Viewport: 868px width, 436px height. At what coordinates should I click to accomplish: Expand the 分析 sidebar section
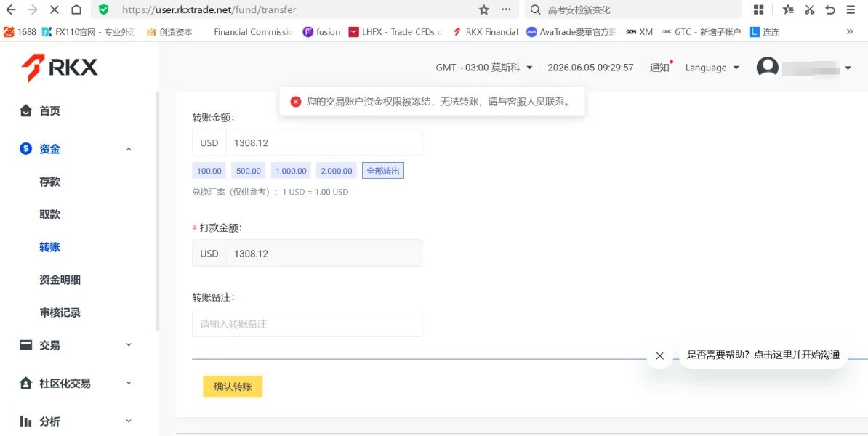point(76,421)
